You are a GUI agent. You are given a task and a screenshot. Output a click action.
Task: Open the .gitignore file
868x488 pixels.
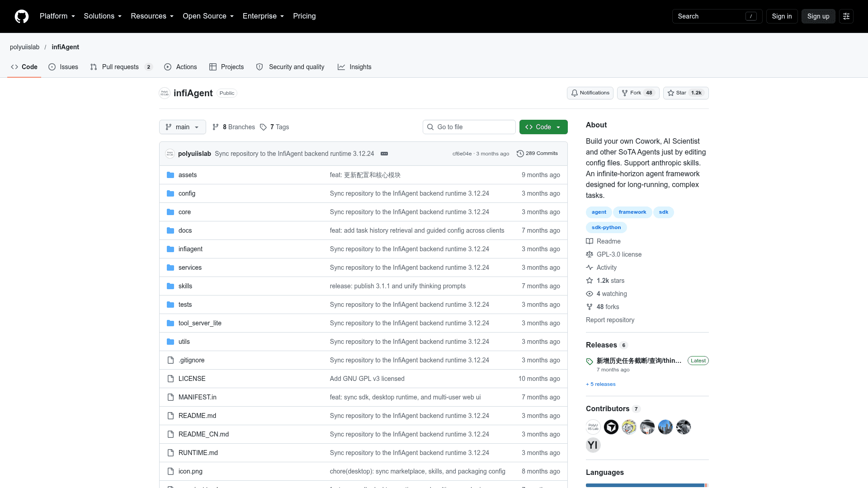[191, 360]
